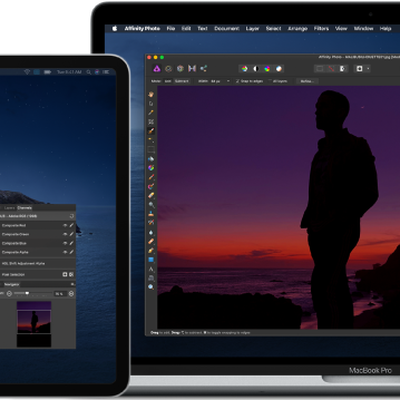Switch to the Develop Persona icon
This screenshot has width=400, height=400.
(180, 69)
